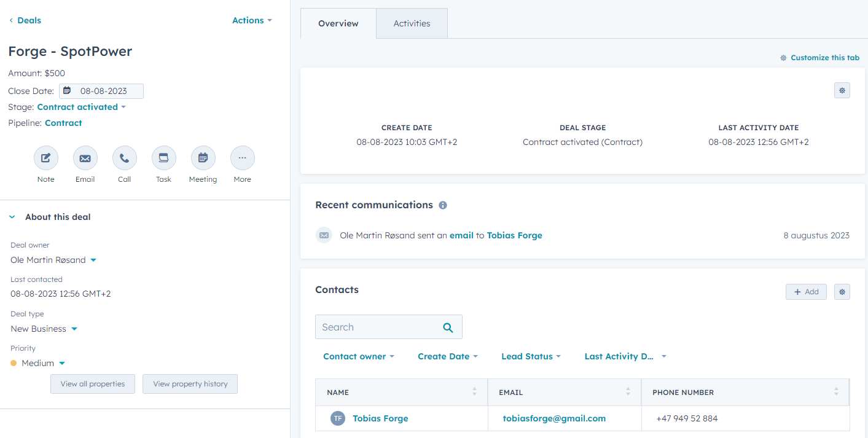Screen dimensions: 868x438
Task: Collapse the About this deal section
Action: pyautogui.click(x=12, y=217)
